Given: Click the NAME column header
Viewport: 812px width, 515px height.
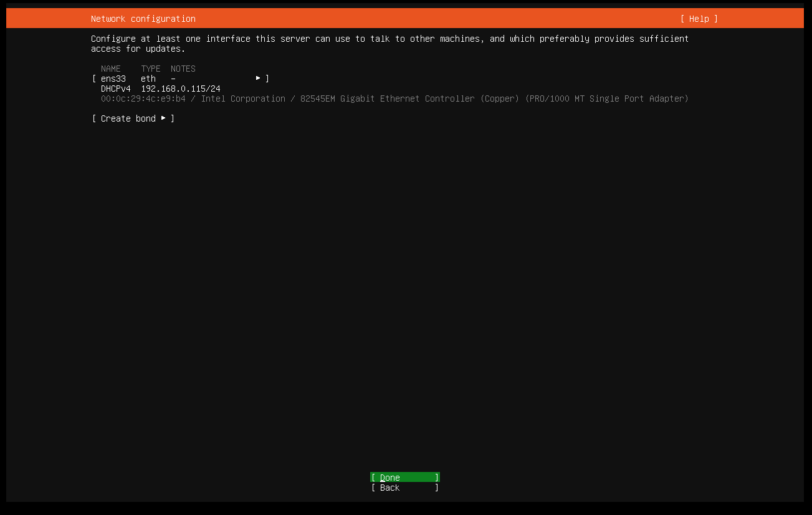Looking at the screenshot, I should click(111, 69).
